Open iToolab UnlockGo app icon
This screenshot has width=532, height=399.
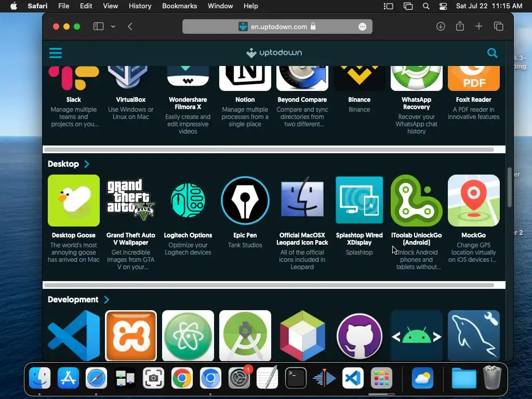click(x=416, y=201)
